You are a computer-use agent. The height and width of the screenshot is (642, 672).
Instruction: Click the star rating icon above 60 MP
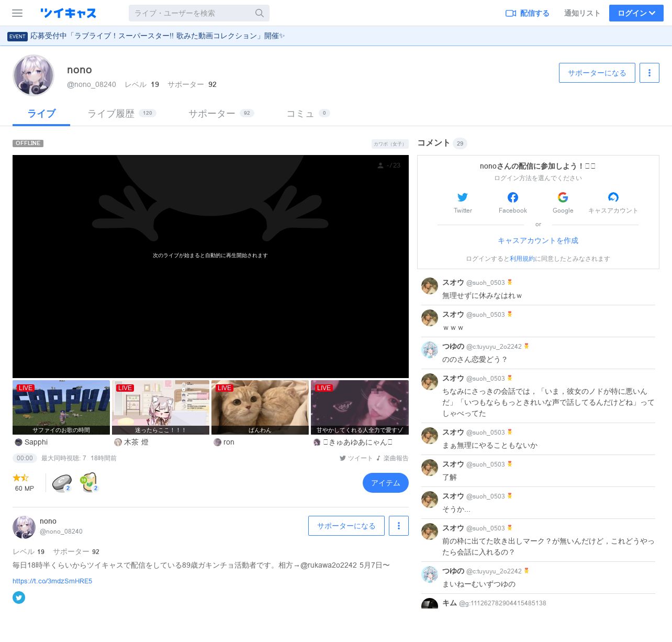21,478
